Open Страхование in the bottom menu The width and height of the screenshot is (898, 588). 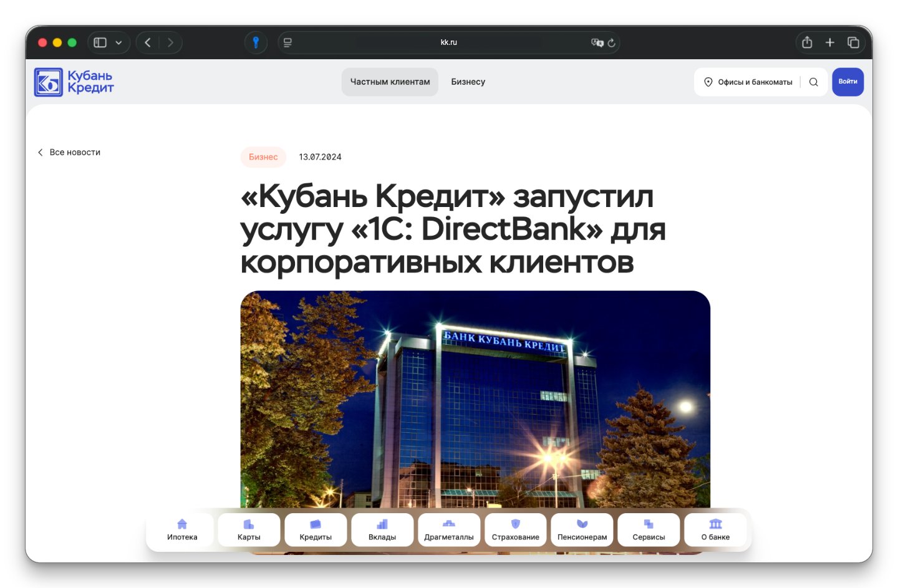tap(516, 530)
